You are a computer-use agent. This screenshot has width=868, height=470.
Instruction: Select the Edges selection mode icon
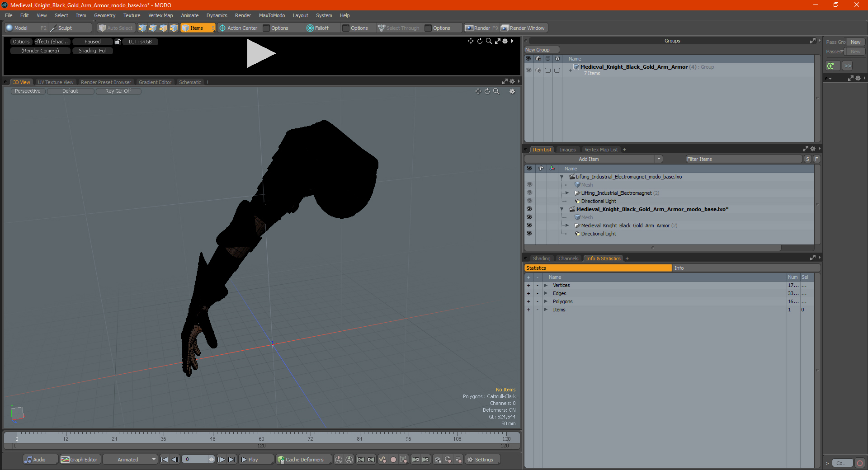(153, 28)
